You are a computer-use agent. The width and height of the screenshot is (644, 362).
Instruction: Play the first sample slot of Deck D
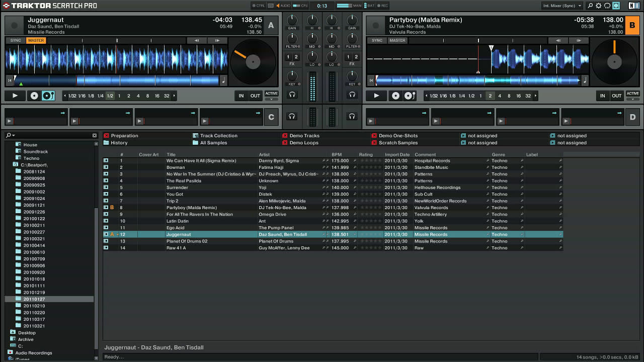[371, 121]
